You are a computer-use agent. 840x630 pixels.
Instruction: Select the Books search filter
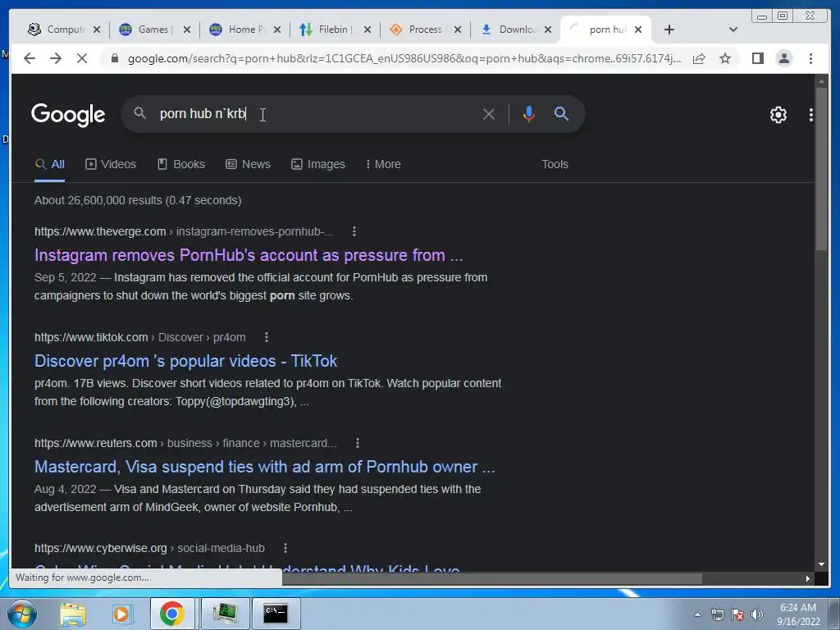(181, 164)
